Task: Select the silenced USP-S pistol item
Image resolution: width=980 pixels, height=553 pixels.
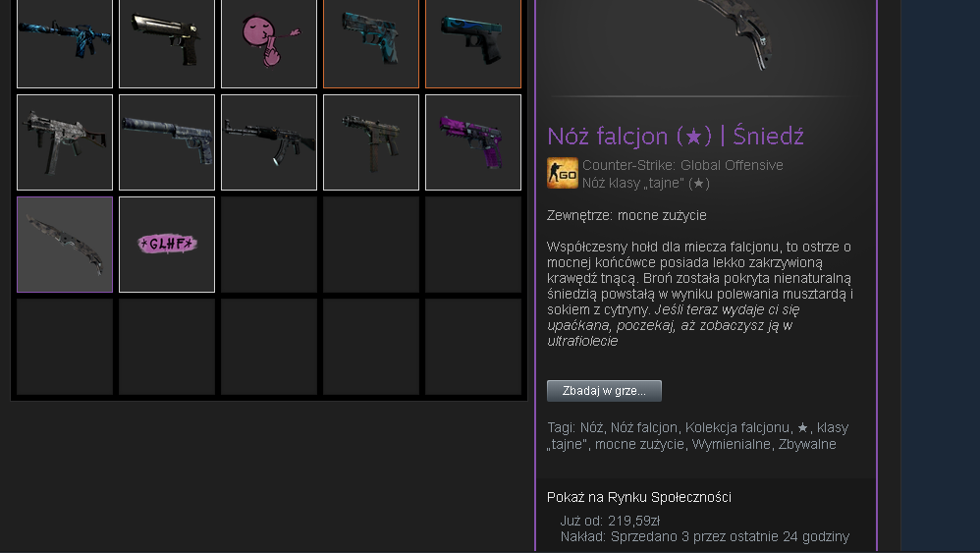Action: pyautogui.click(x=167, y=142)
